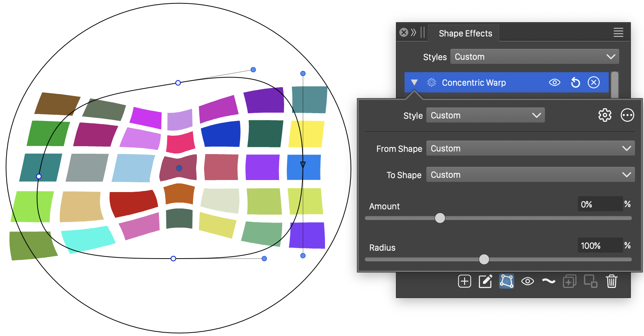644x336 pixels.
Task: Delete effect with the trash icon
Action: click(x=611, y=281)
